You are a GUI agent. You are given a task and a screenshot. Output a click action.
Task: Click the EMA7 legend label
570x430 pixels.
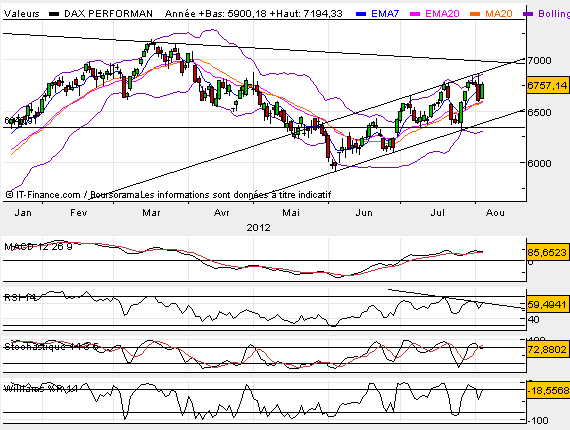tap(385, 14)
